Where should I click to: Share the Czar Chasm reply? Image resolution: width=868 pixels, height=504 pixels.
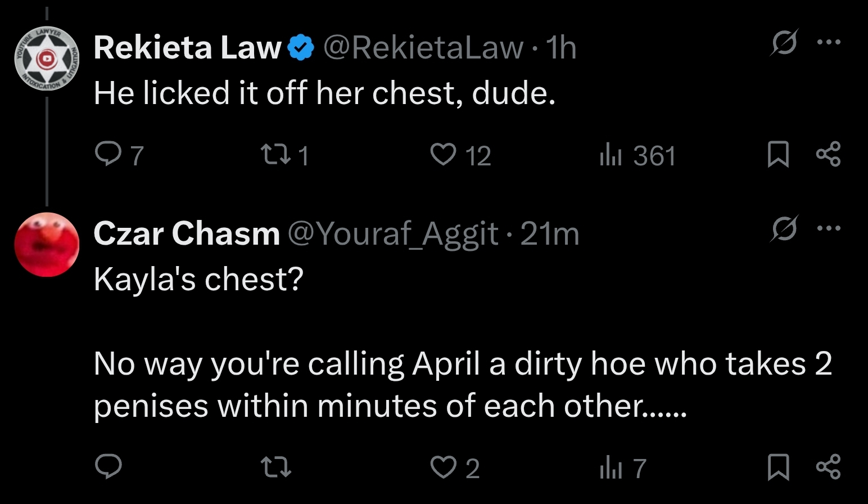click(829, 466)
